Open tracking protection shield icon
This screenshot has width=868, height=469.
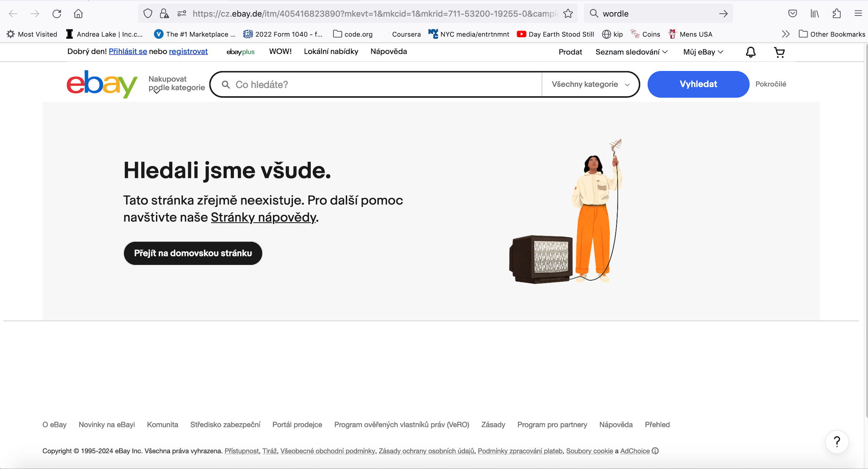148,14
